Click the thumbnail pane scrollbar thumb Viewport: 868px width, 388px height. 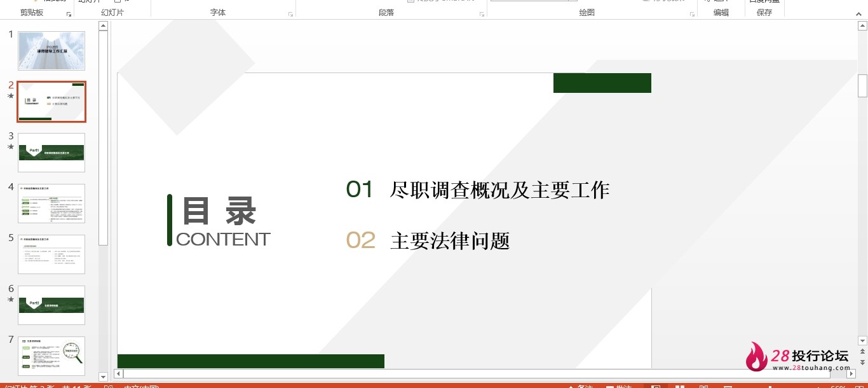pyautogui.click(x=103, y=138)
